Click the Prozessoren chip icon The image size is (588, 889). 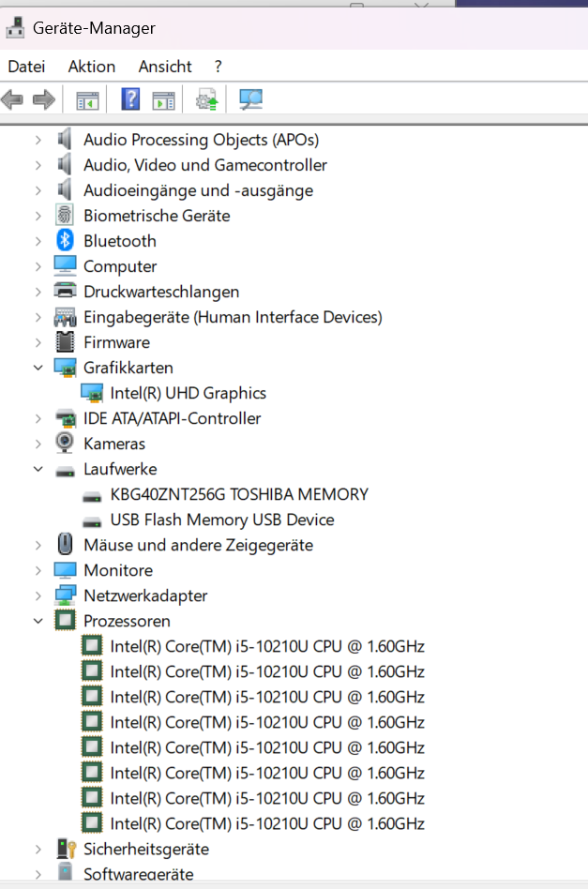(x=65, y=620)
